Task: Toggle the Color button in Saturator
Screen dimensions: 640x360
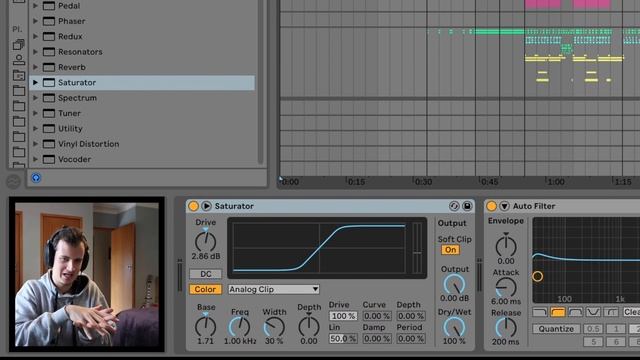Action: [x=205, y=289]
